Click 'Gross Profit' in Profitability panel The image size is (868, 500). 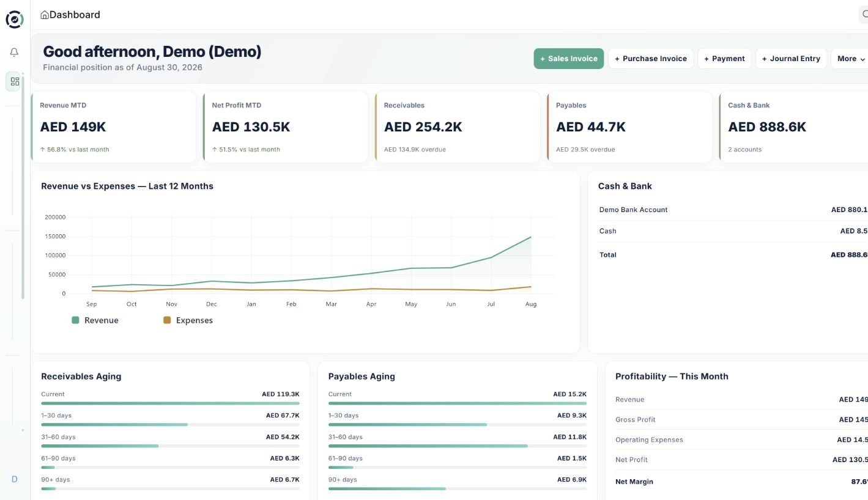[636, 420]
